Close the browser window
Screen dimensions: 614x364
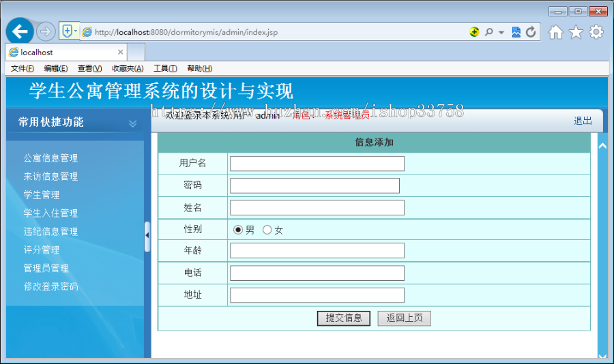[x=598, y=12]
